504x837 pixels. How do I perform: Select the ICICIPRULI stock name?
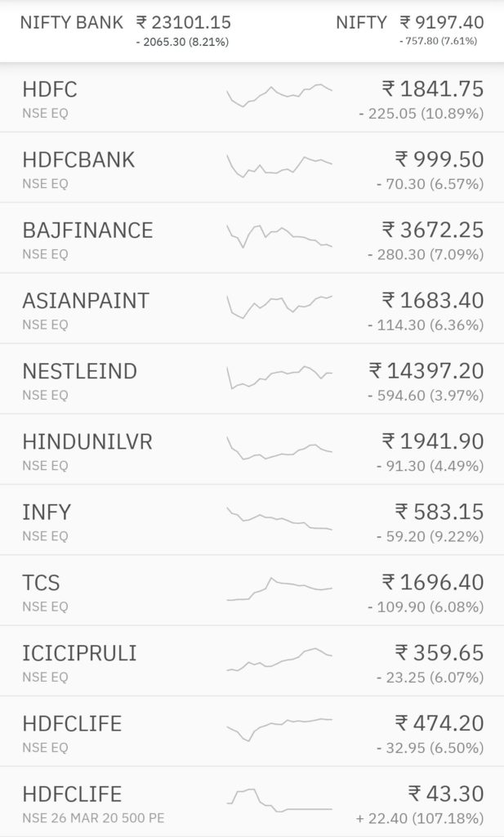[79, 653]
